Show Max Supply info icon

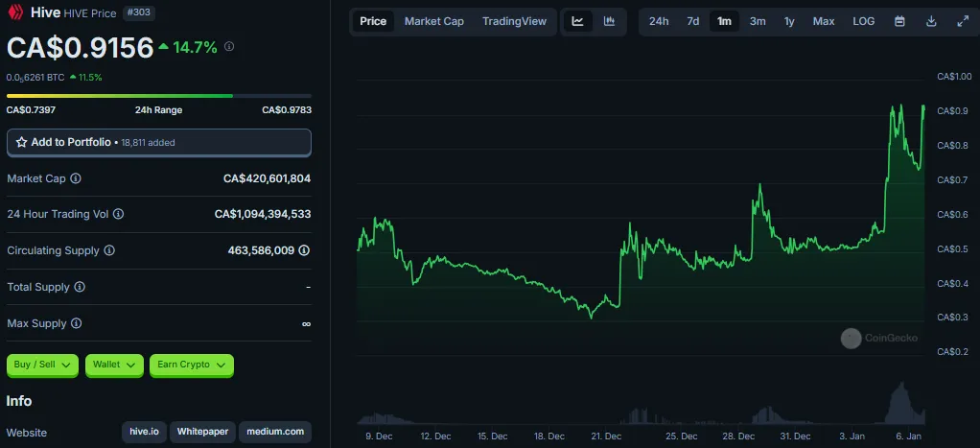[x=77, y=323]
